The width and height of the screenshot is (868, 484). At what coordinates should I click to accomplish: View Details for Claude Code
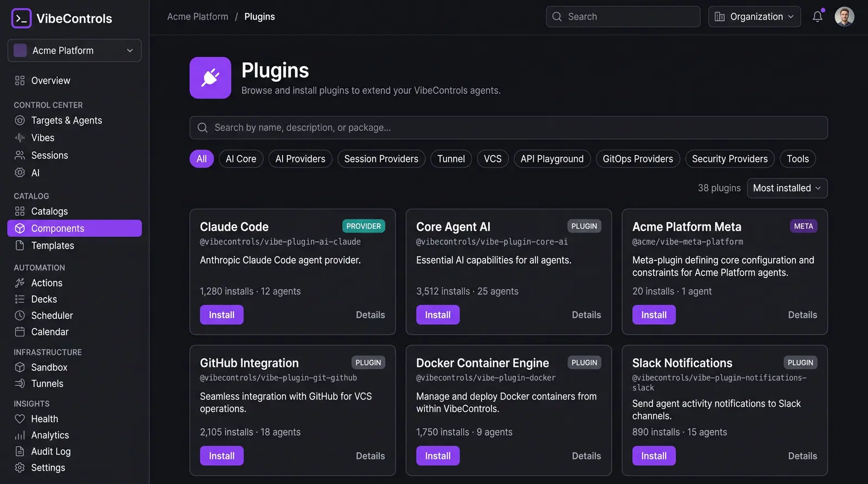tap(371, 315)
